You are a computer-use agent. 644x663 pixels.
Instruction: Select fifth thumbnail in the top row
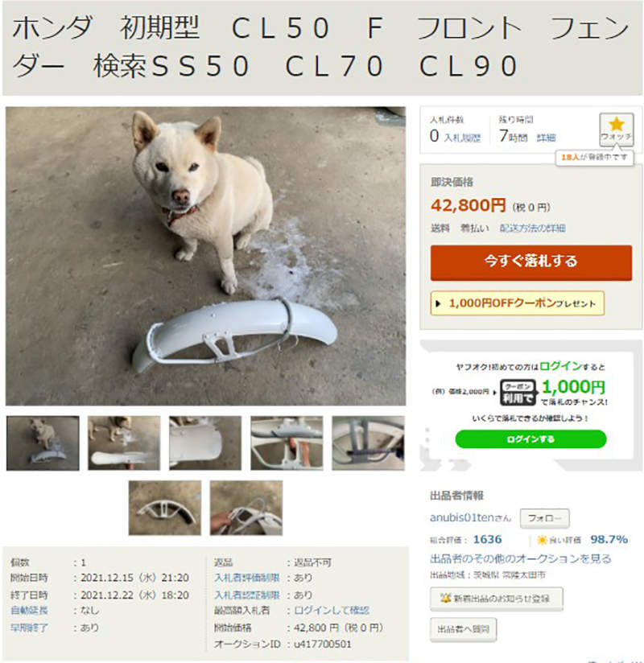[368, 443]
